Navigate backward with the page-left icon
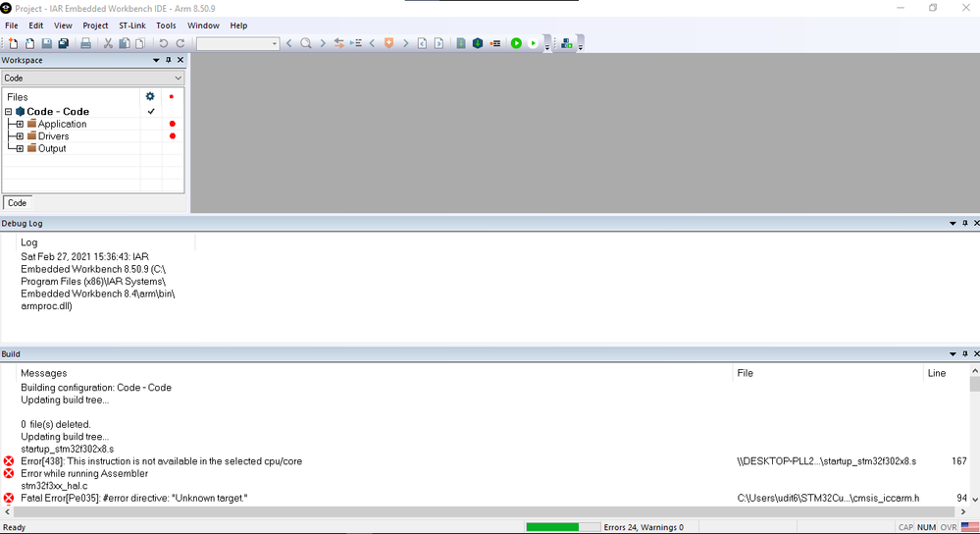 423,43
